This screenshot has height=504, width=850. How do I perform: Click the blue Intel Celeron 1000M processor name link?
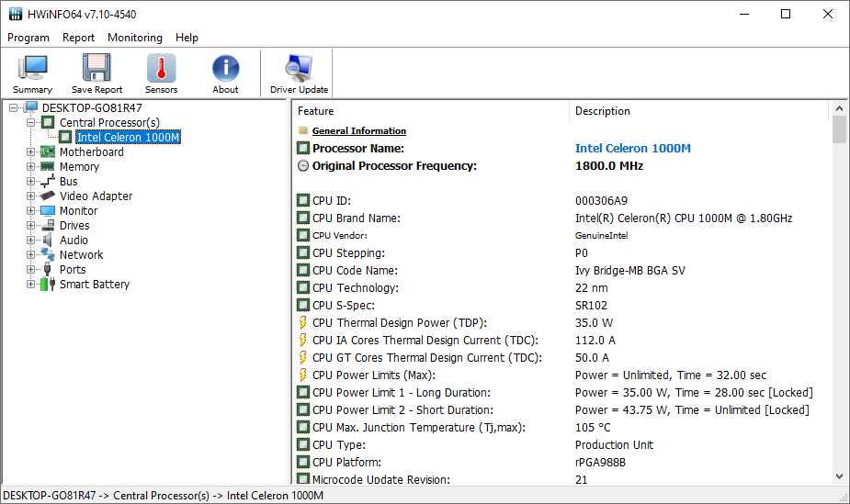(632, 148)
